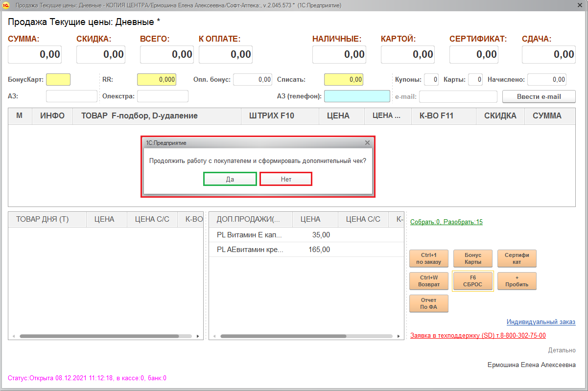Select the PL АЕвитамин row

[x=250, y=250]
